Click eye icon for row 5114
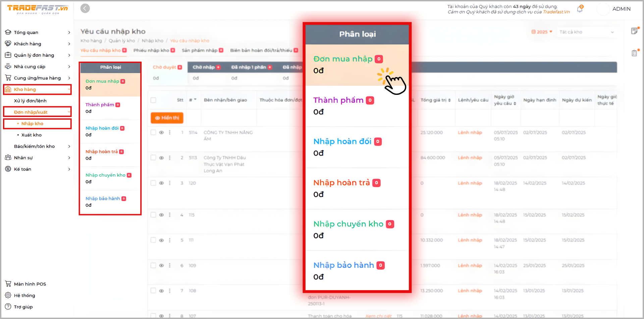This screenshot has width=644, height=319. pos(161,133)
